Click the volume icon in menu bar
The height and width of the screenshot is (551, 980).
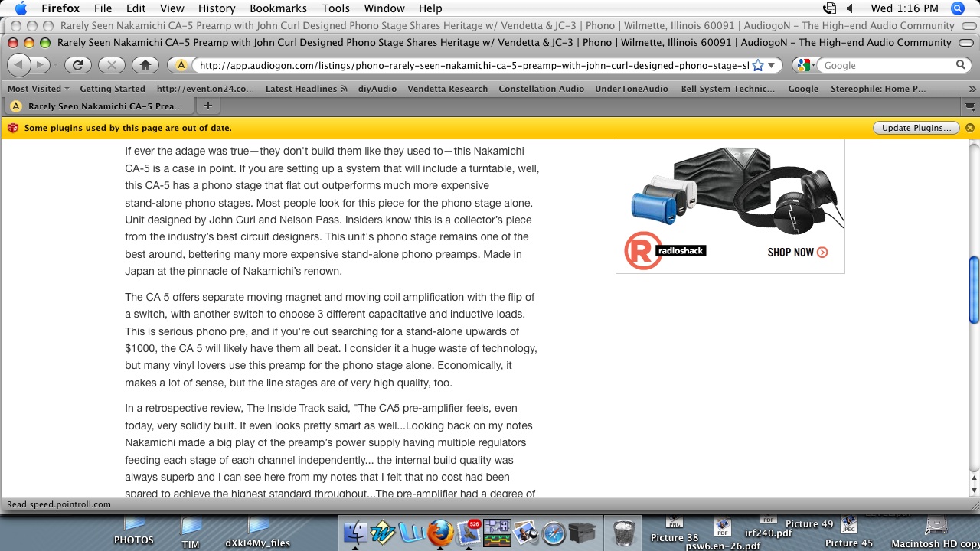(x=851, y=8)
